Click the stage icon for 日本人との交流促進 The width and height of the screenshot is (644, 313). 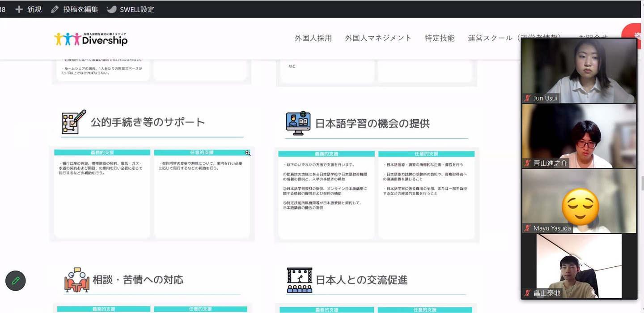pos(299,280)
